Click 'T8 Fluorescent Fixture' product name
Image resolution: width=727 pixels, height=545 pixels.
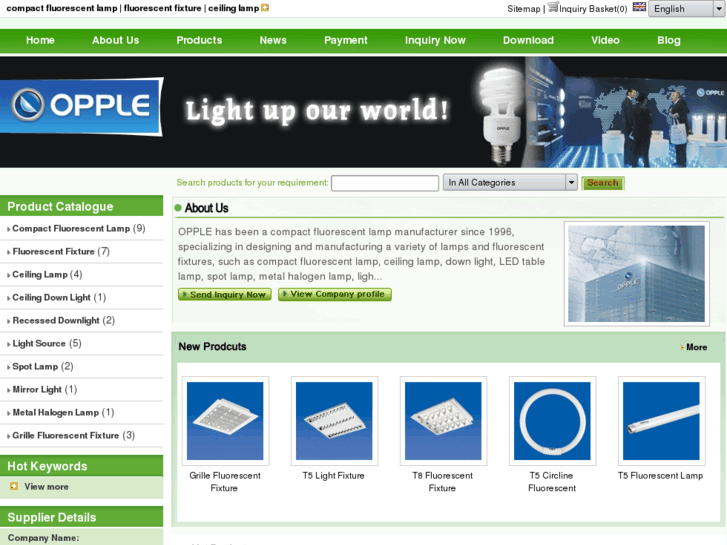click(x=442, y=482)
